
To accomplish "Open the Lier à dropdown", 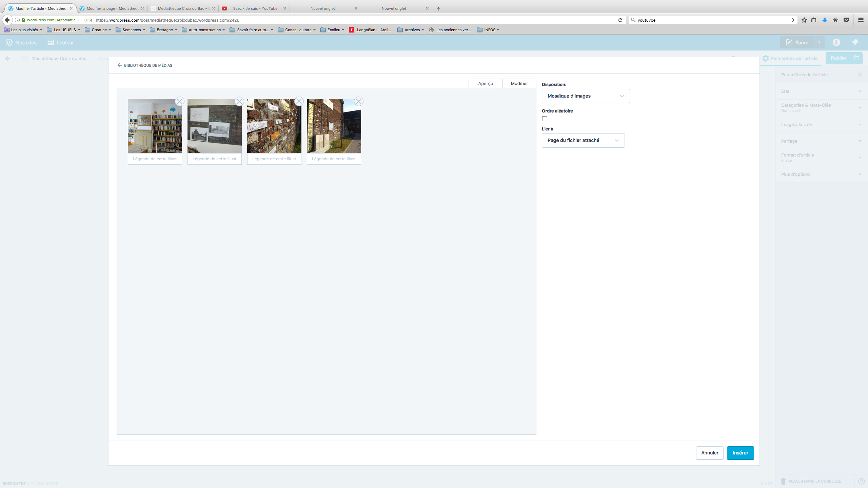I will tap(583, 140).
